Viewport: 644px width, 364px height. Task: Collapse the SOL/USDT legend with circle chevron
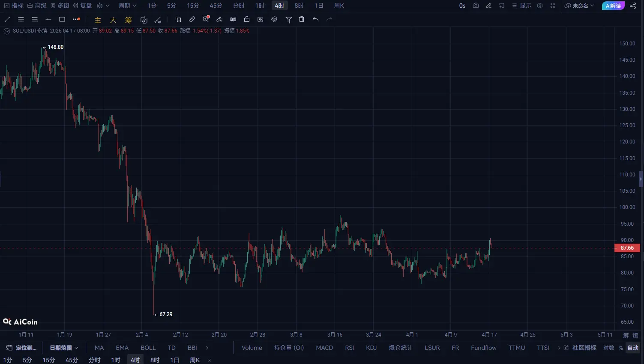(x=7, y=31)
